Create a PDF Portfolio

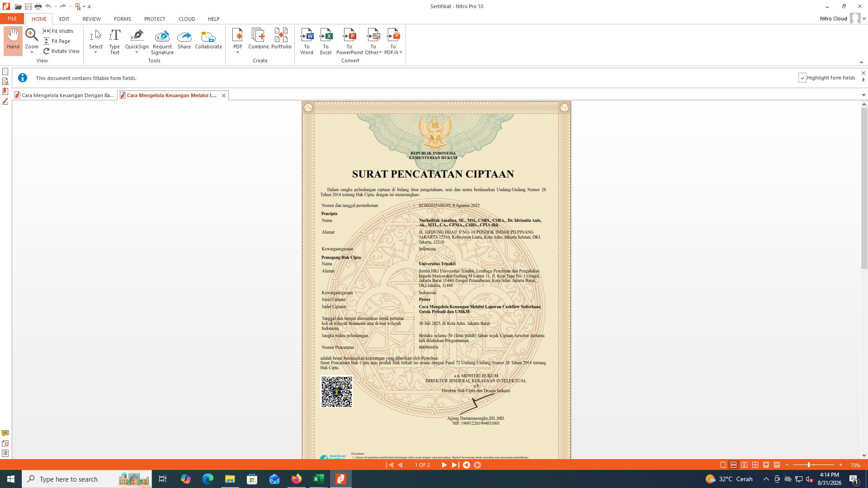[x=281, y=39]
